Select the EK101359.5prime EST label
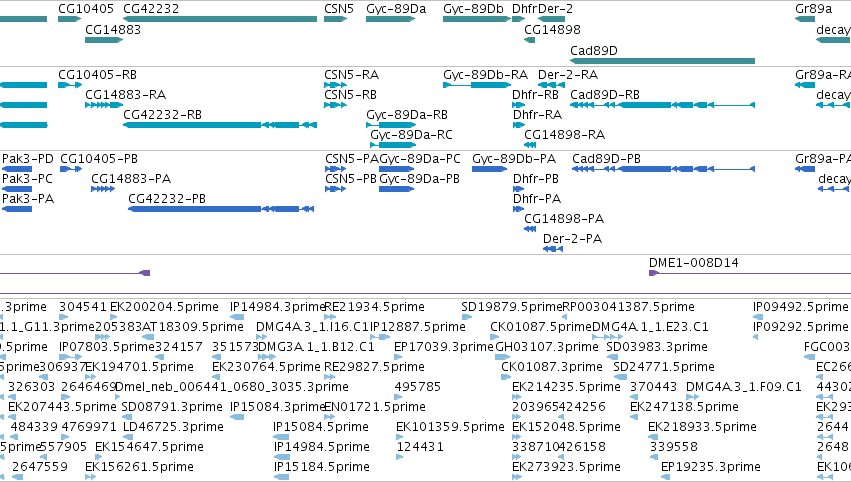The image size is (851, 482). 450,427
